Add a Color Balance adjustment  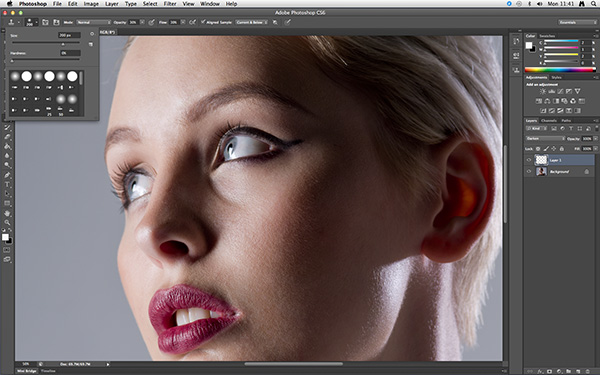(x=547, y=101)
